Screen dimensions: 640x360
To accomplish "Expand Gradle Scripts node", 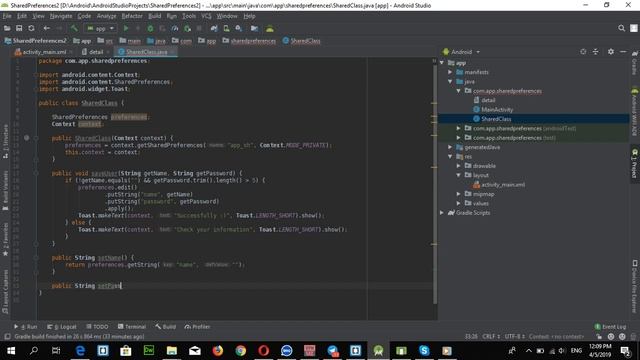I will click(442, 213).
